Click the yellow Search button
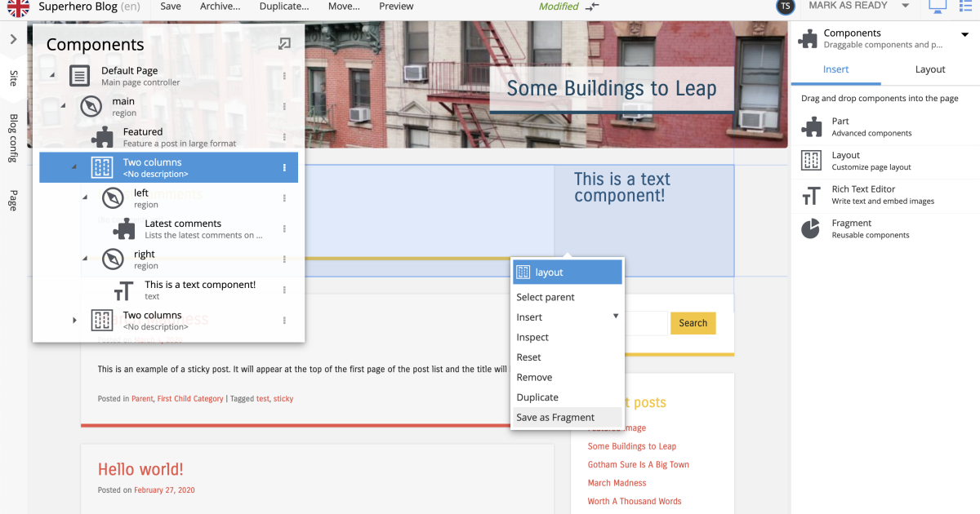The image size is (980, 514). [692, 323]
